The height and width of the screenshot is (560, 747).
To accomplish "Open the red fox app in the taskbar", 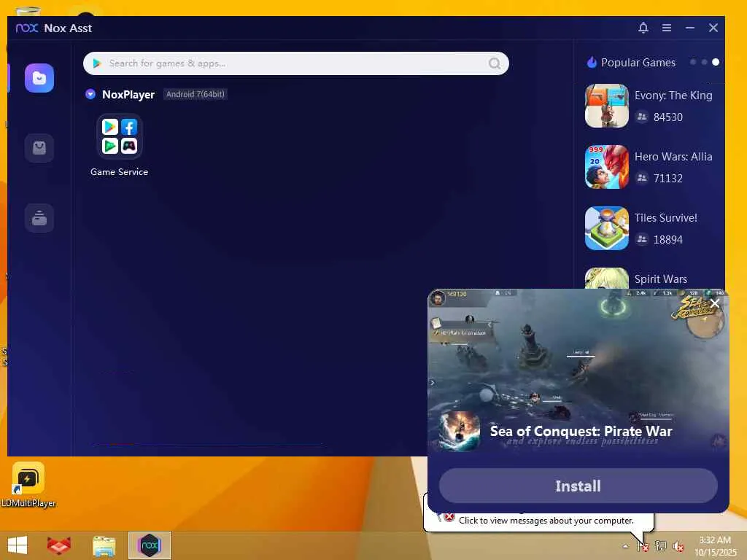I will 59,545.
